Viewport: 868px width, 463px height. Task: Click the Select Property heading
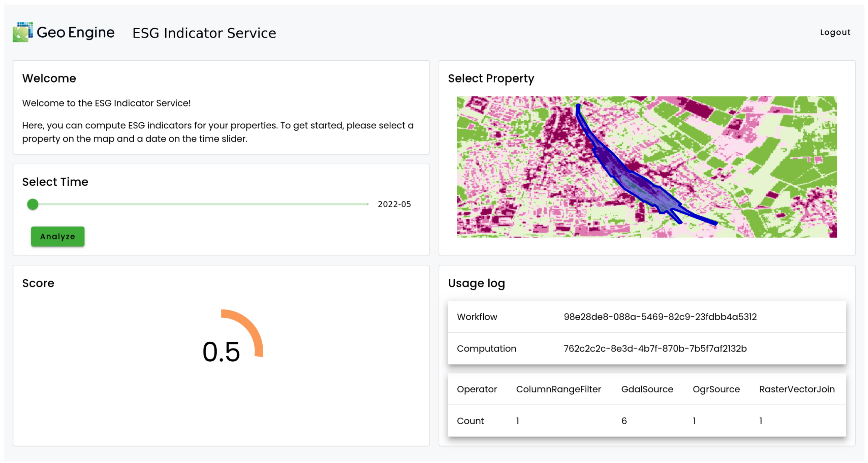(491, 79)
